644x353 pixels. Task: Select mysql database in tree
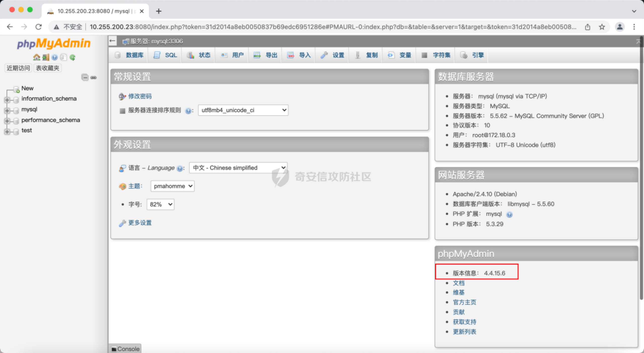pyautogui.click(x=29, y=109)
